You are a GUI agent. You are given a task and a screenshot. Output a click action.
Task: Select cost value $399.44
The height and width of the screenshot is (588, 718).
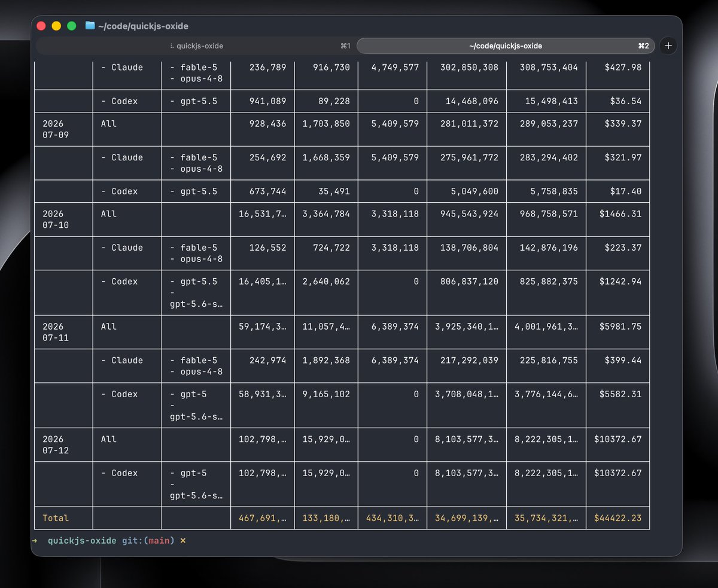tap(623, 360)
